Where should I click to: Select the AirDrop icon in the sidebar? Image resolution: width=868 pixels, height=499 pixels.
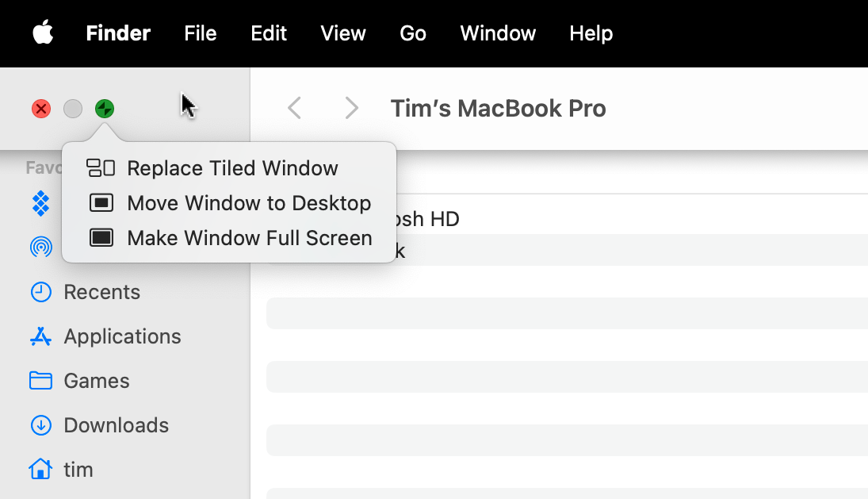point(41,248)
